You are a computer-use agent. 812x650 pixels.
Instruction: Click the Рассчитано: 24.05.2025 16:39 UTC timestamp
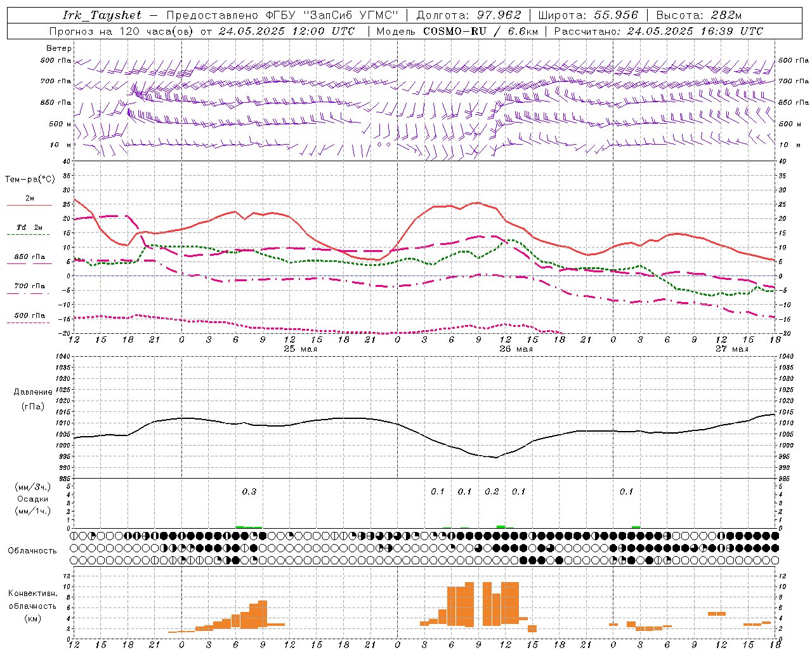pos(658,31)
